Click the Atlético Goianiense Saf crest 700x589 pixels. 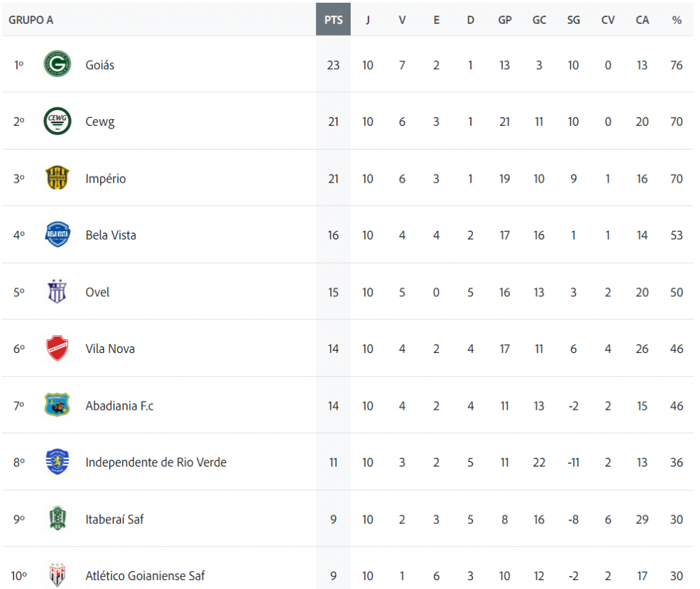[57, 575]
